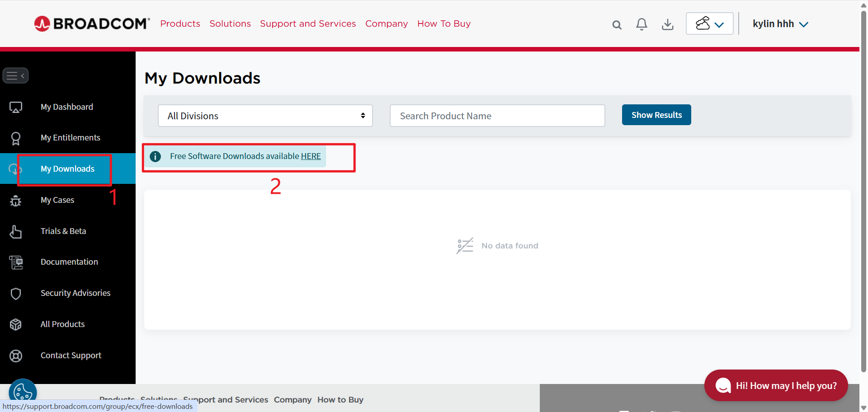Image resolution: width=868 pixels, height=412 pixels.
Task: Click the download tray icon in header
Action: coord(668,24)
